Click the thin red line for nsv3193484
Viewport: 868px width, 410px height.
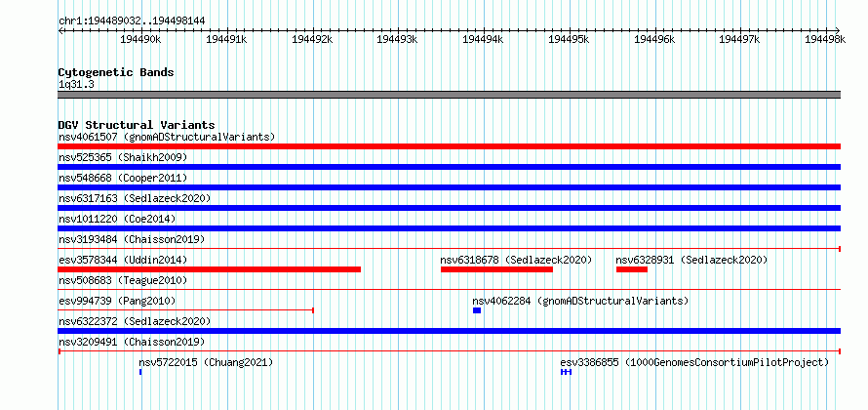[x=449, y=249]
